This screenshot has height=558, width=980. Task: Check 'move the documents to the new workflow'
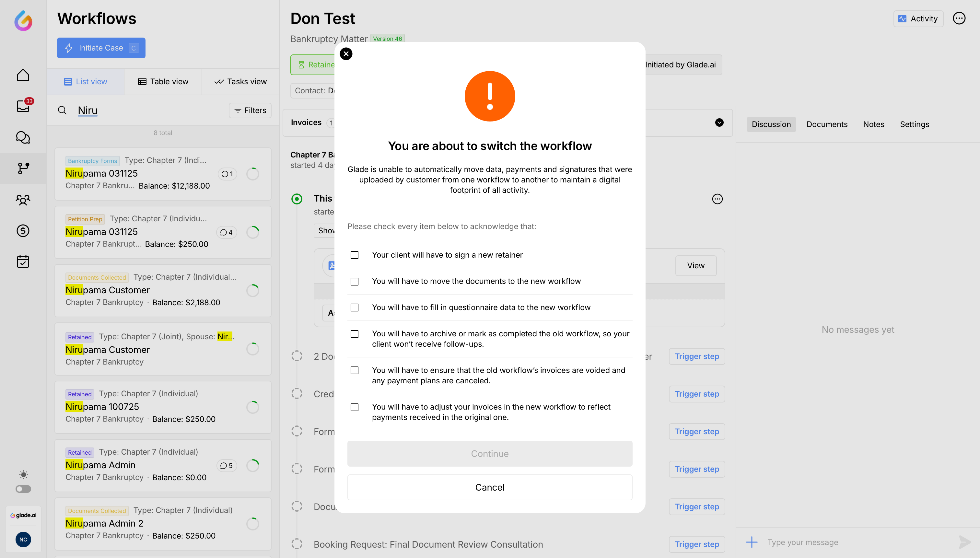pyautogui.click(x=355, y=282)
